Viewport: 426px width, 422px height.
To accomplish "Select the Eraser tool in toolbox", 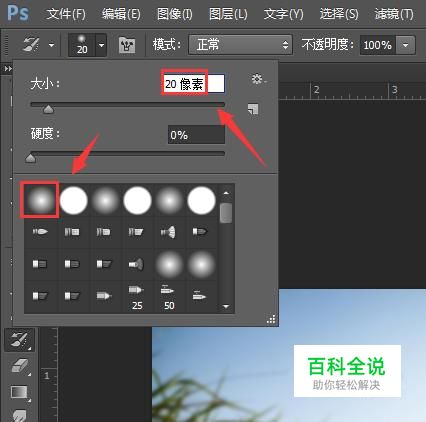I will pyautogui.click(x=20, y=366).
